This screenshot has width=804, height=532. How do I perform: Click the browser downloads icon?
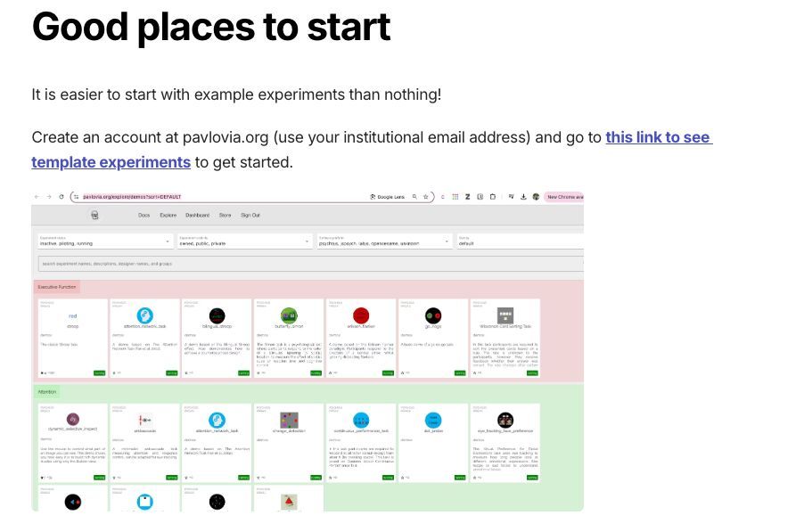click(x=523, y=197)
